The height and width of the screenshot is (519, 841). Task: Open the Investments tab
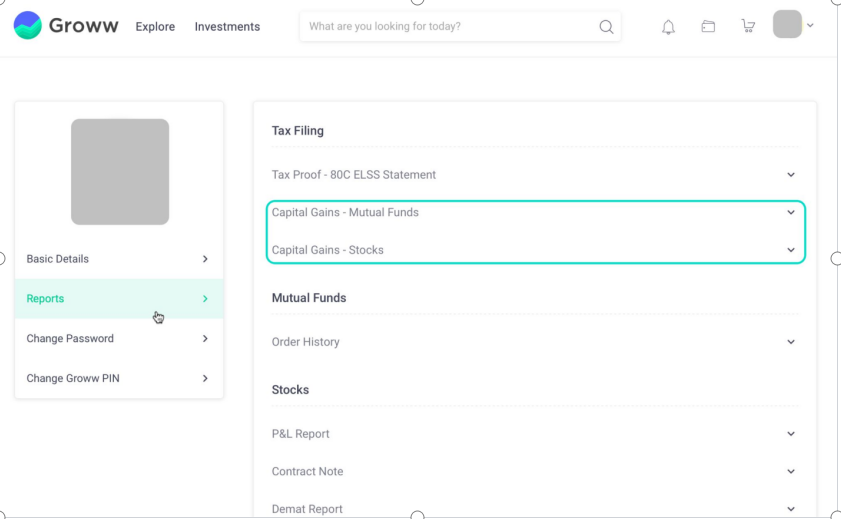[227, 27]
